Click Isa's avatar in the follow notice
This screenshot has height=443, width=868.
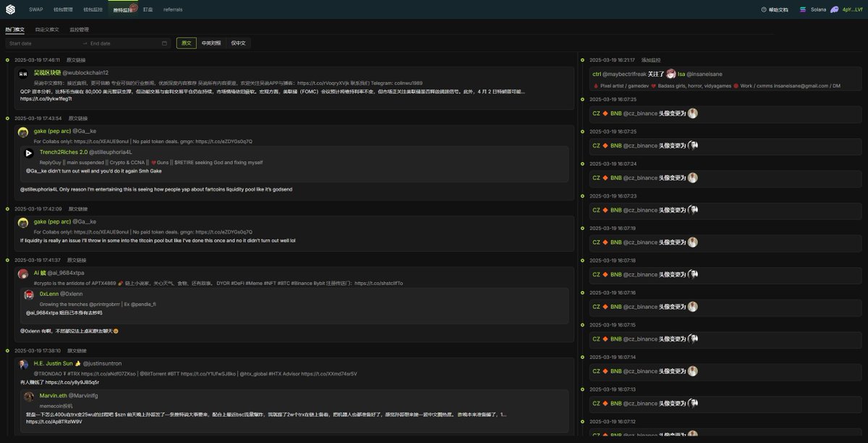(671, 74)
